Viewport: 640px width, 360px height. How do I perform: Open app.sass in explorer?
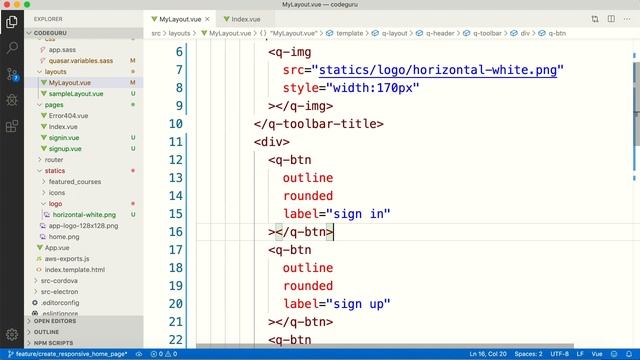pyautogui.click(x=84, y=49)
